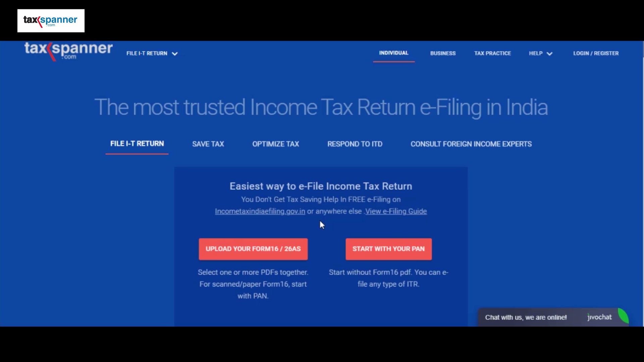The height and width of the screenshot is (362, 644).
Task: Click the Incometaxindiaefiling.gov.in link
Action: point(260,211)
